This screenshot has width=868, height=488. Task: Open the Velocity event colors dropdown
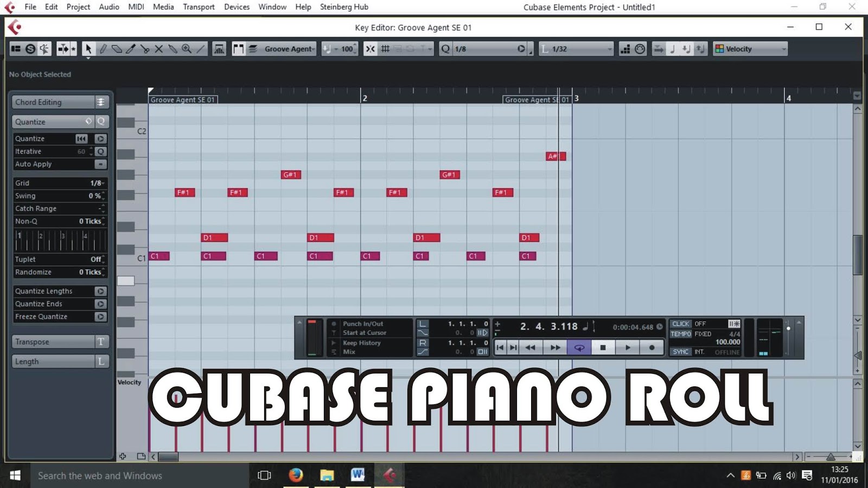[750, 49]
